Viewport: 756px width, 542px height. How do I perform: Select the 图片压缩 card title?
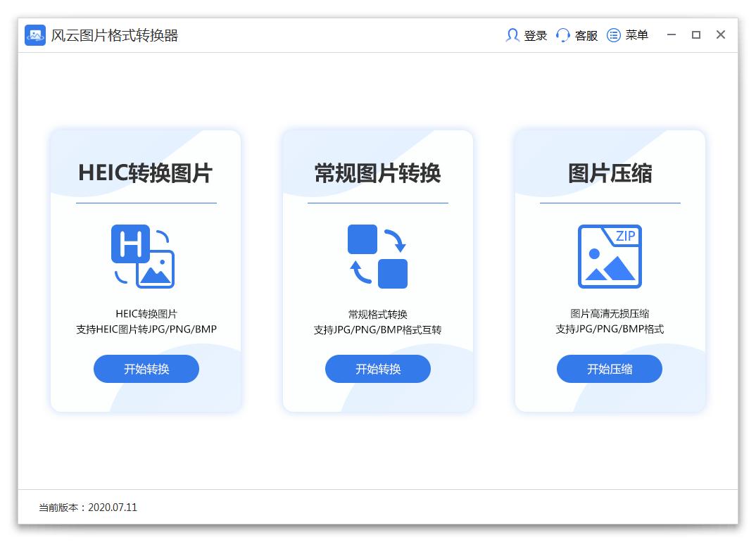tap(610, 172)
